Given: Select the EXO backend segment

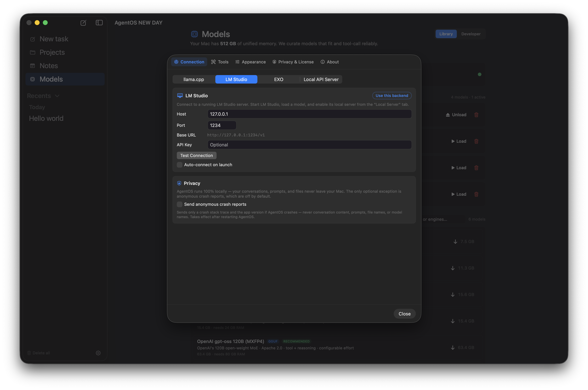Looking at the screenshot, I should click(x=279, y=79).
